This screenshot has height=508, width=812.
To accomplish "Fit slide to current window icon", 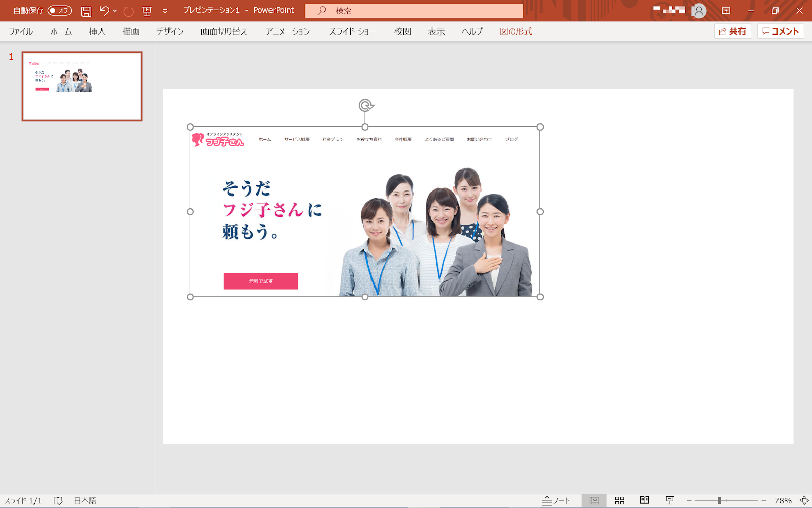I will click(x=804, y=501).
